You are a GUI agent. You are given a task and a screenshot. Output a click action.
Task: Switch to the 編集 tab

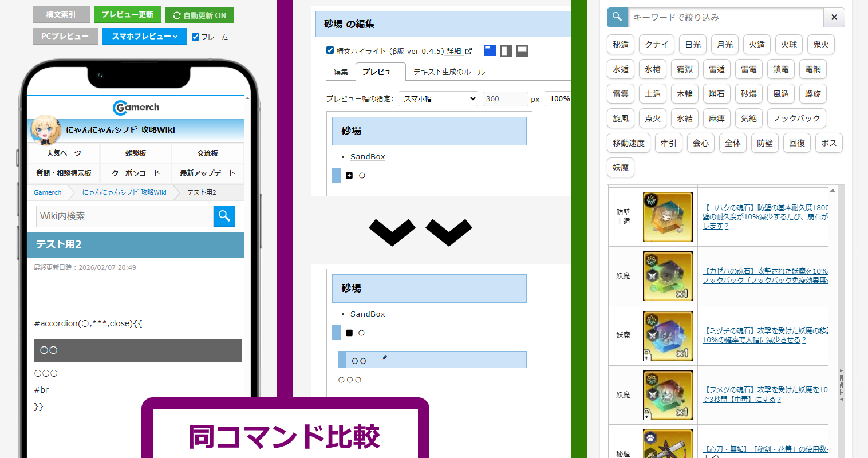pos(341,72)
